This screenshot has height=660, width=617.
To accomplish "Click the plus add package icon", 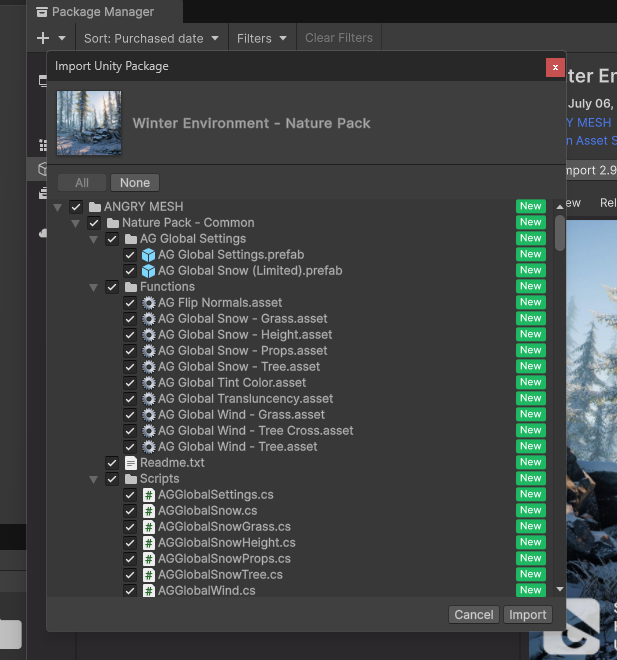I will click(43, 38).
